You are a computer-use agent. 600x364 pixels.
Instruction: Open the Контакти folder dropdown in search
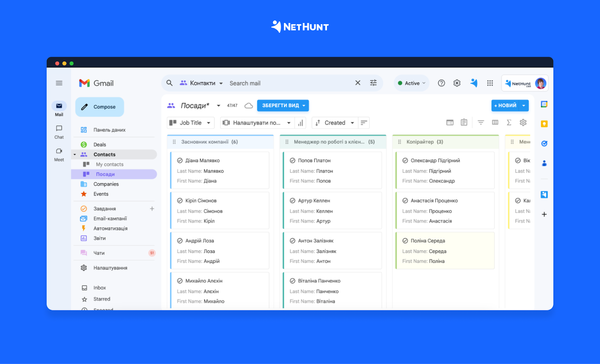pos(201,83)
